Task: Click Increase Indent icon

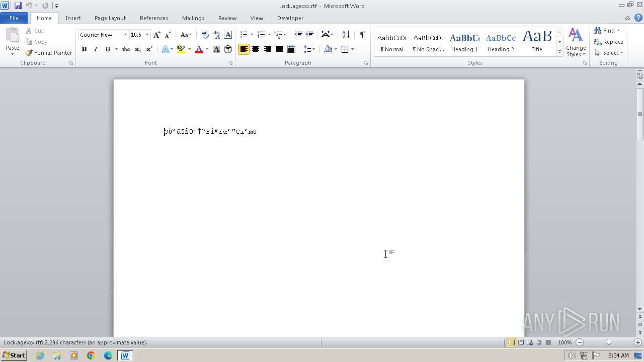Action: click(x=310, y=35)
